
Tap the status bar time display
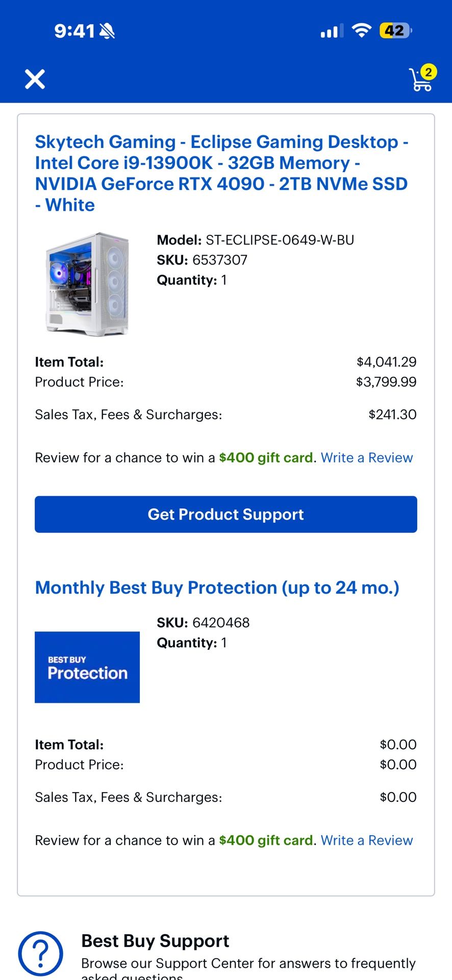pyautogui.click(x=76, y=30)
